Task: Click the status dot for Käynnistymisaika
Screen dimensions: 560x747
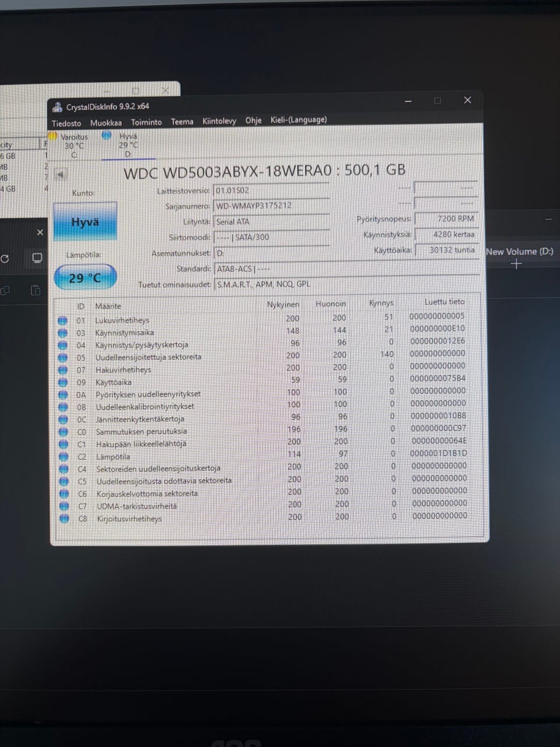Action: (62, 333)
